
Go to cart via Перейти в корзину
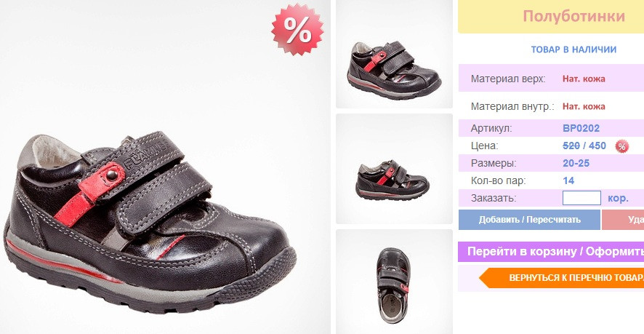click(x=551, y=252)
